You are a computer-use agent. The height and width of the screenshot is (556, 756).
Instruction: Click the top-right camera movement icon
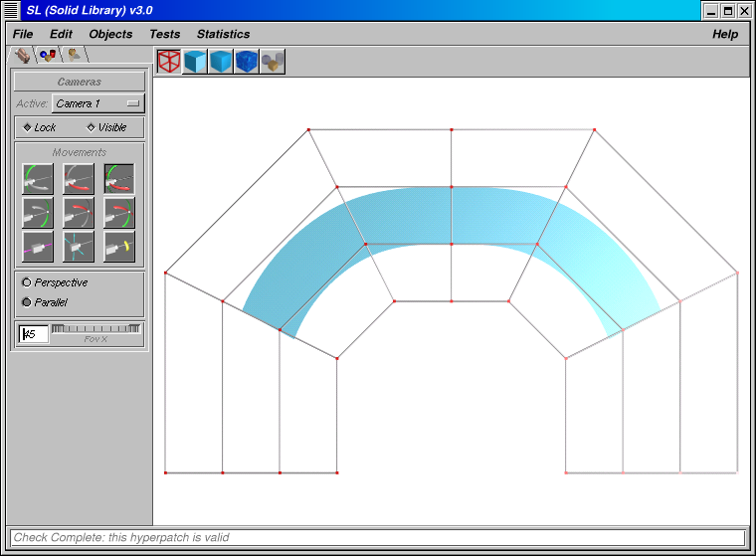pyautogui.click(x=119, y=179)
